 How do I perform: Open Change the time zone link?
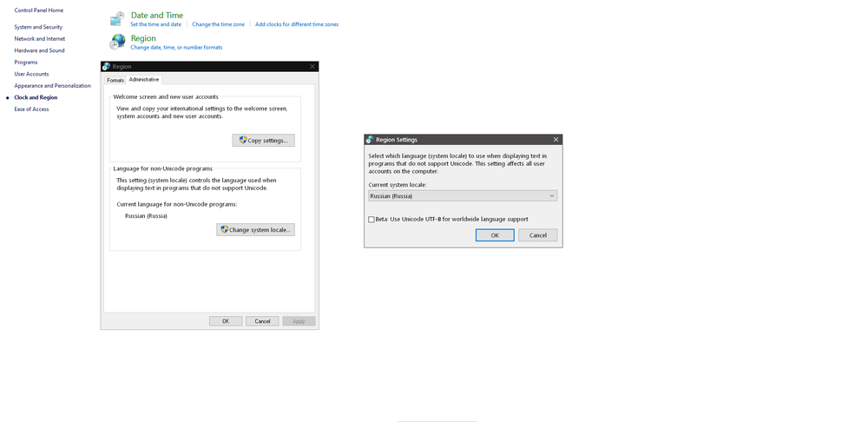point(218,24)
